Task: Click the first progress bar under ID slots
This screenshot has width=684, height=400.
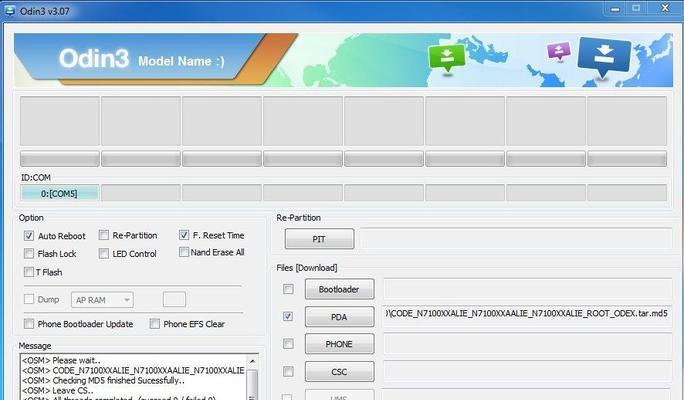Action: [60, 159]
